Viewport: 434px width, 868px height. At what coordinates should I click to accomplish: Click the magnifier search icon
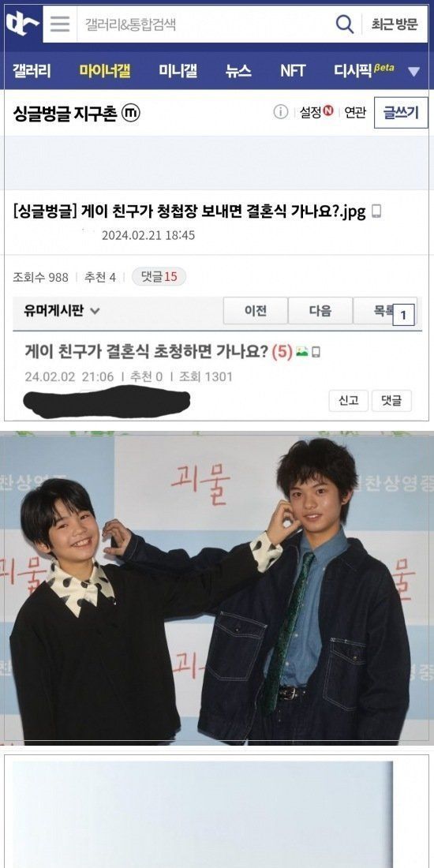tap(344, 24)
